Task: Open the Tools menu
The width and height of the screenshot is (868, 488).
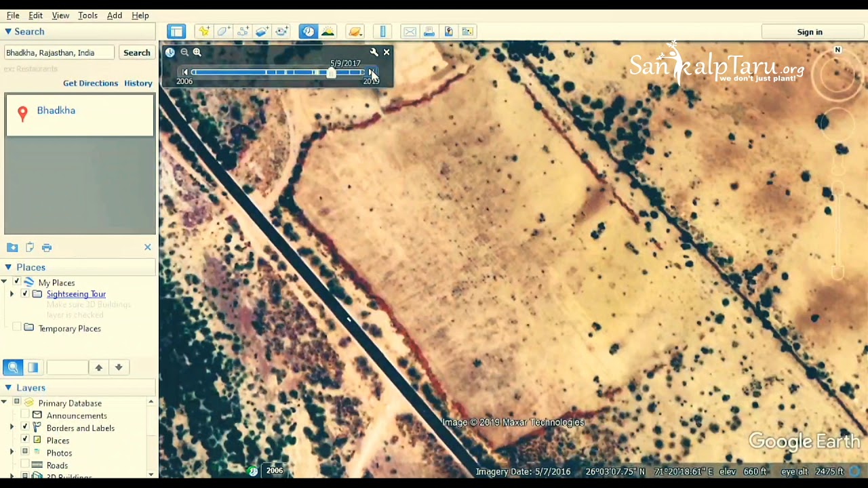Action: (x=87, y=15)
